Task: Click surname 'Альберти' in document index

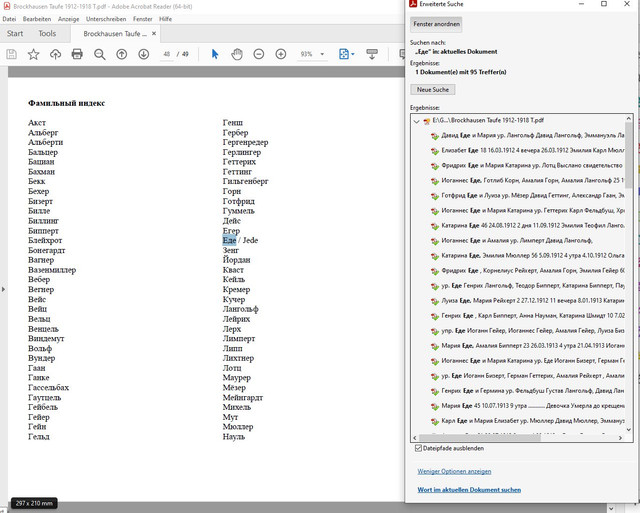Action: (x=45, y=142)
